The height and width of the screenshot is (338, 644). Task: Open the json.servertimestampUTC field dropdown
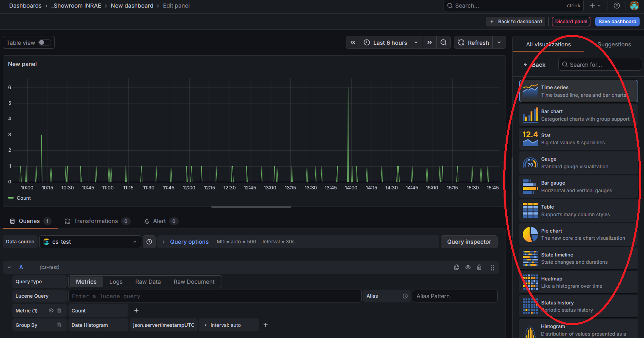coord(164,325)
